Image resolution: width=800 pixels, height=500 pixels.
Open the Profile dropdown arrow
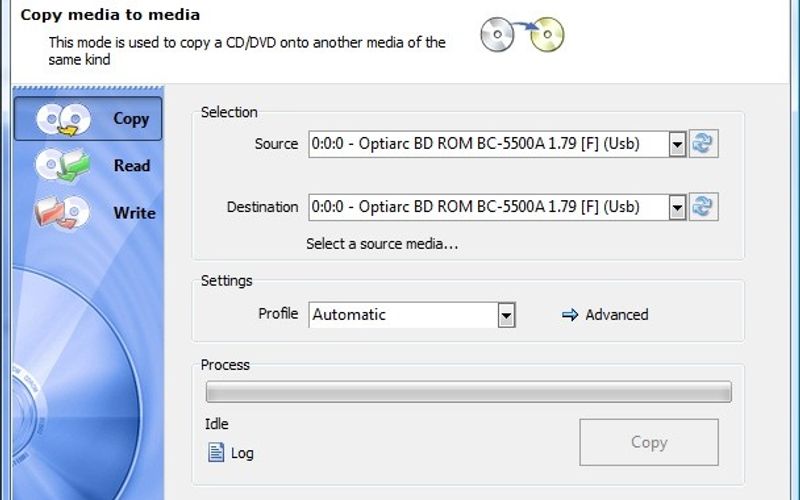point(507,315)
